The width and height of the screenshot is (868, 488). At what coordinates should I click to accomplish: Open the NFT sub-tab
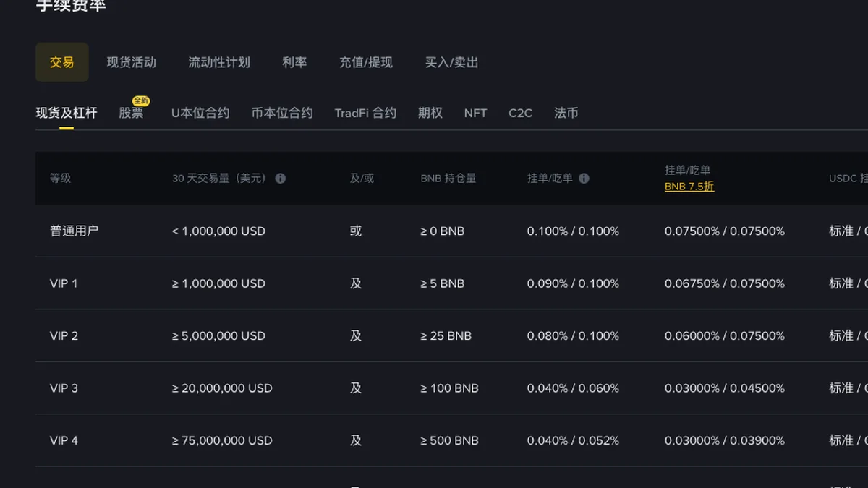[x=475, y=113]
